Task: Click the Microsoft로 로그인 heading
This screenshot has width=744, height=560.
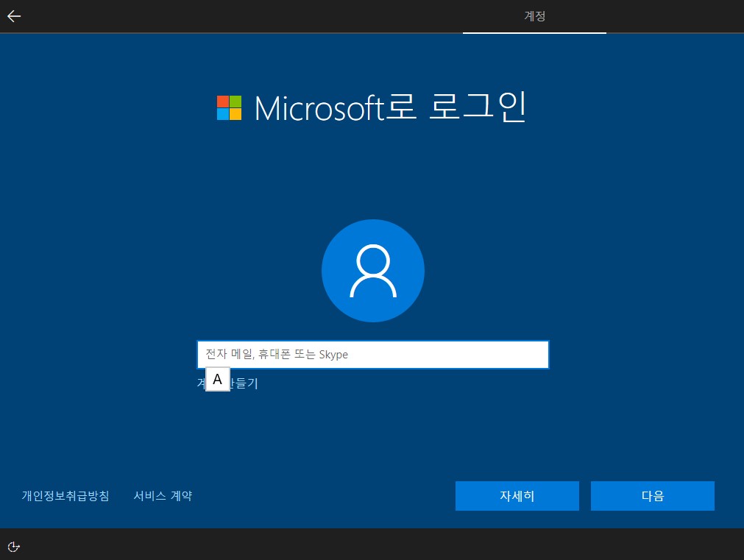Action: [x=390, y=107]
